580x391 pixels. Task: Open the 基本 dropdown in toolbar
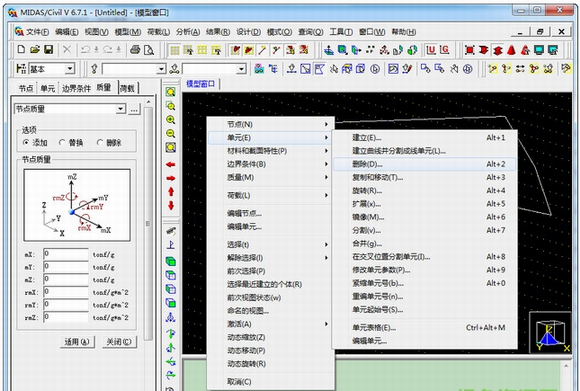tap(69, 69)
